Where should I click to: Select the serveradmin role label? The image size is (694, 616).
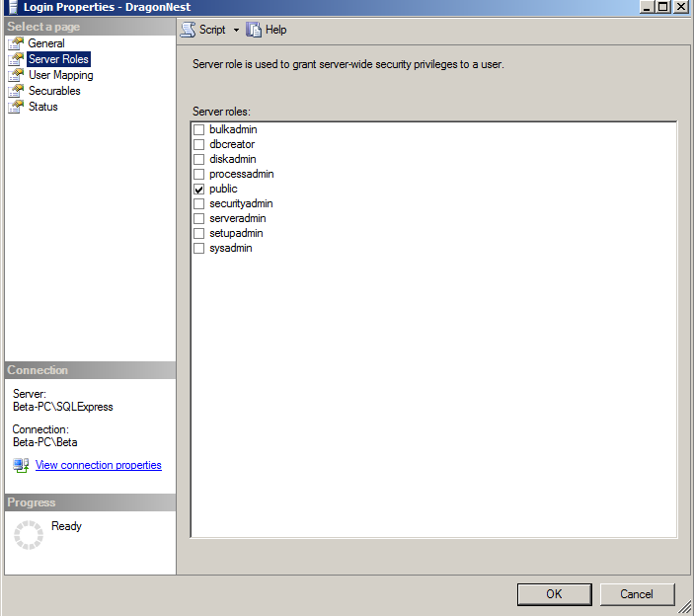click(237, 218)
